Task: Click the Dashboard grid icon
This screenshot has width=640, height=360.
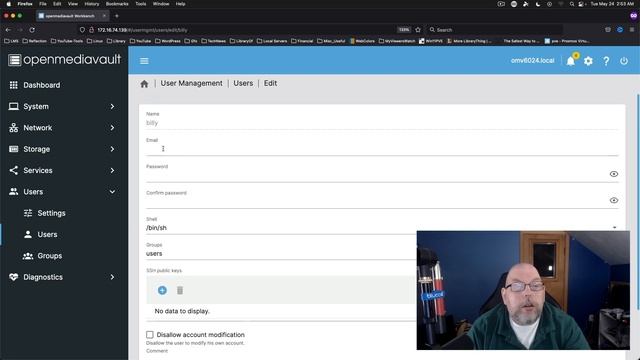Action: (x=13, y=85)
